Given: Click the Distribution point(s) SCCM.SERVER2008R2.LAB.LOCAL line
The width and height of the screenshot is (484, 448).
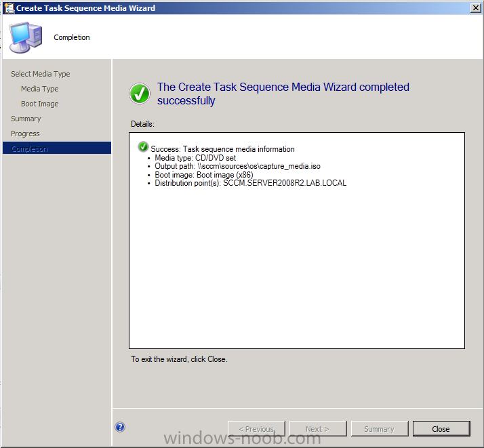Looking at the screenshot, I should tap(251, 183).
